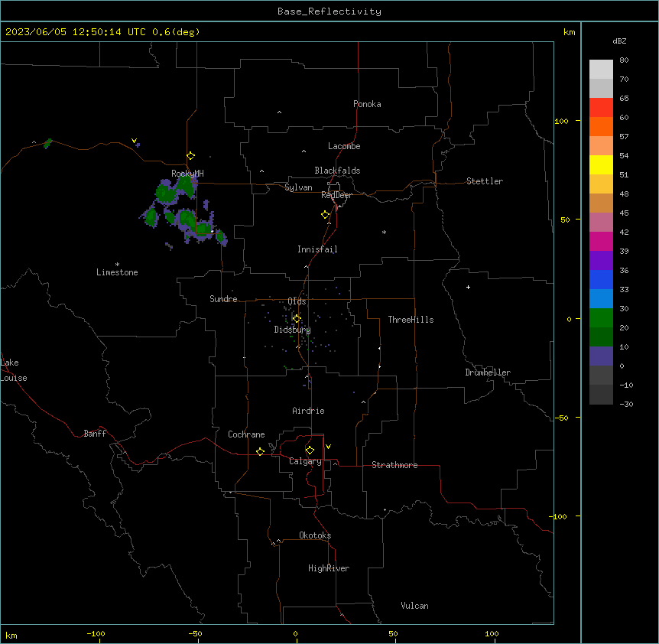The width and height of the screenshot is (659, 644).
Task: Click the Innisfail town label
Action: click(317, 249)
